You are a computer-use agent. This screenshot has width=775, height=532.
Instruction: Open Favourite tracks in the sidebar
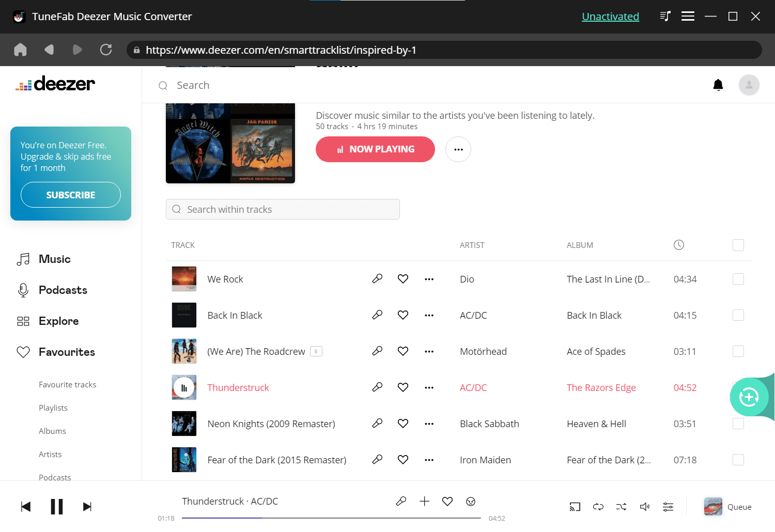[x=67, y=384]
